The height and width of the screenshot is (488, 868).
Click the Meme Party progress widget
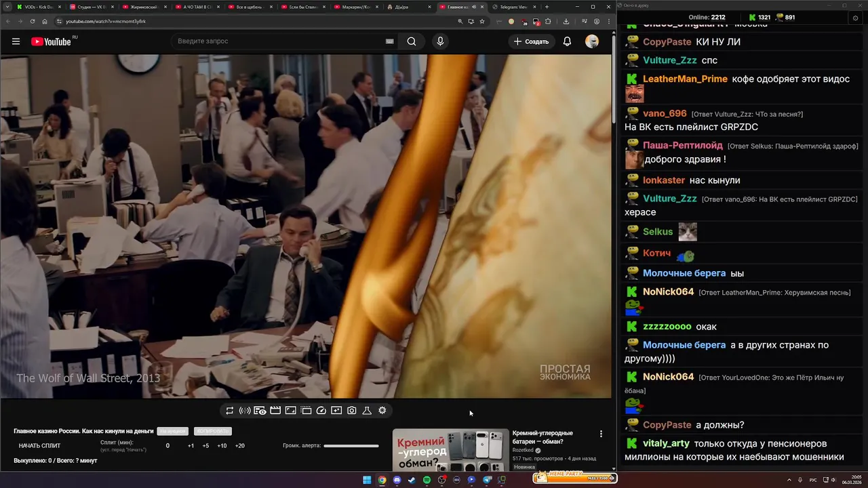tap(574, 478)
